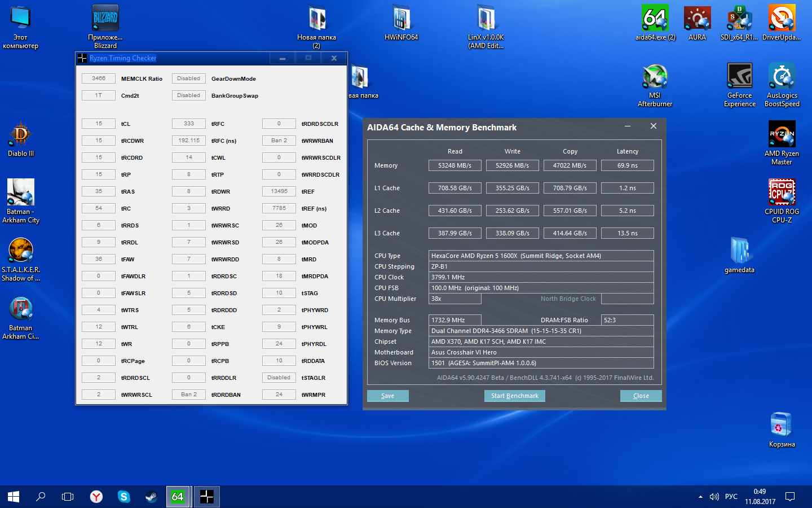This screenshot has height=508, width=812.
Task: Open the LinX v1.0.0K desktop folder
Action: tap(486, 27)
